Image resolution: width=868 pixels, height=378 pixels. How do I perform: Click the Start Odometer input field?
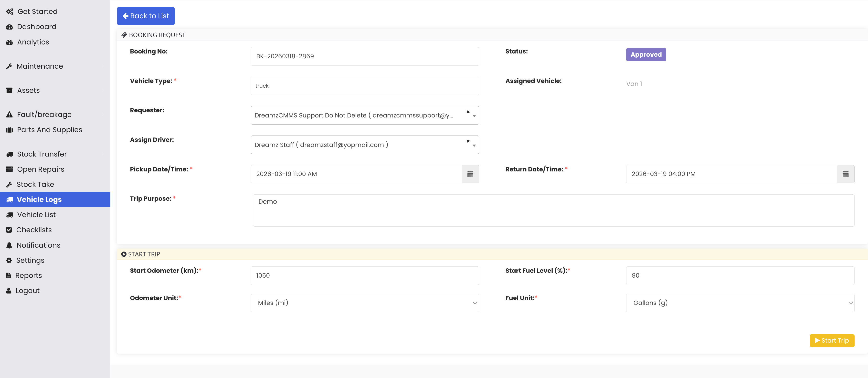click(365, 276)
